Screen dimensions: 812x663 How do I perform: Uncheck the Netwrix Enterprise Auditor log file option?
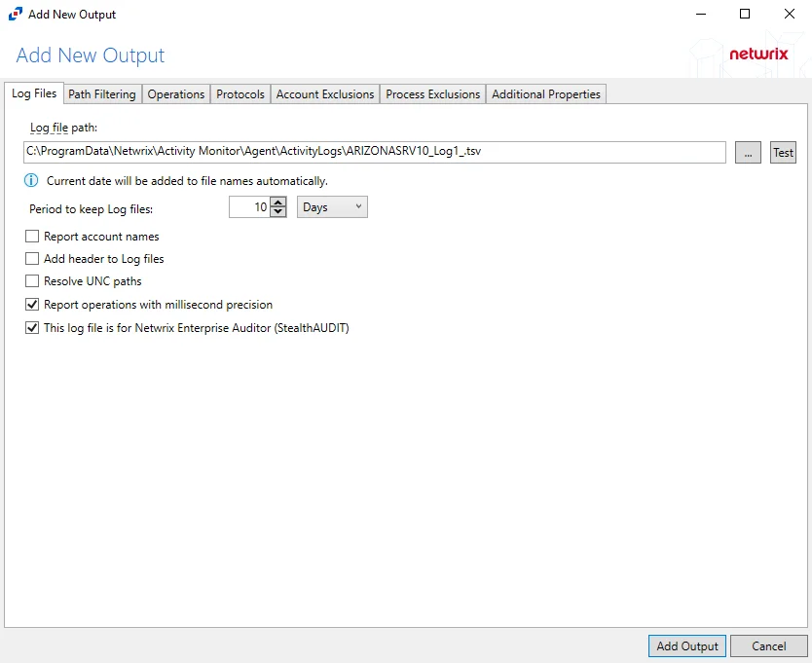click(32, 327)
